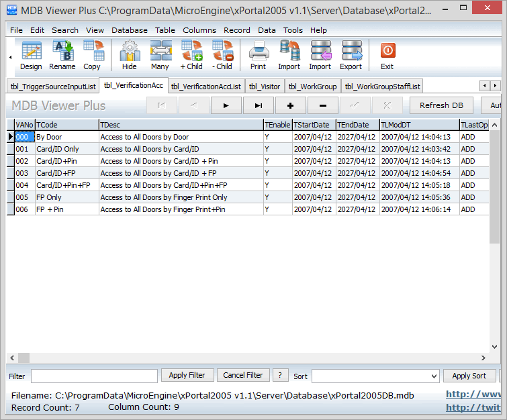Jump to the last record
Viewport: 507px width, 420px height.
(x=259, y=105)
